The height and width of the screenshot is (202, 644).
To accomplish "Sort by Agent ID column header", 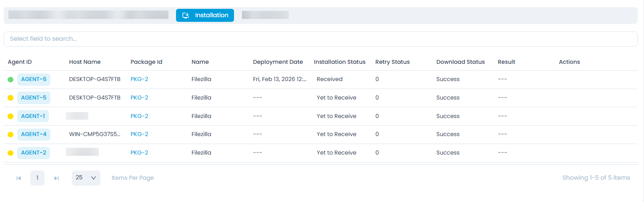I will (x=20, y=62).
